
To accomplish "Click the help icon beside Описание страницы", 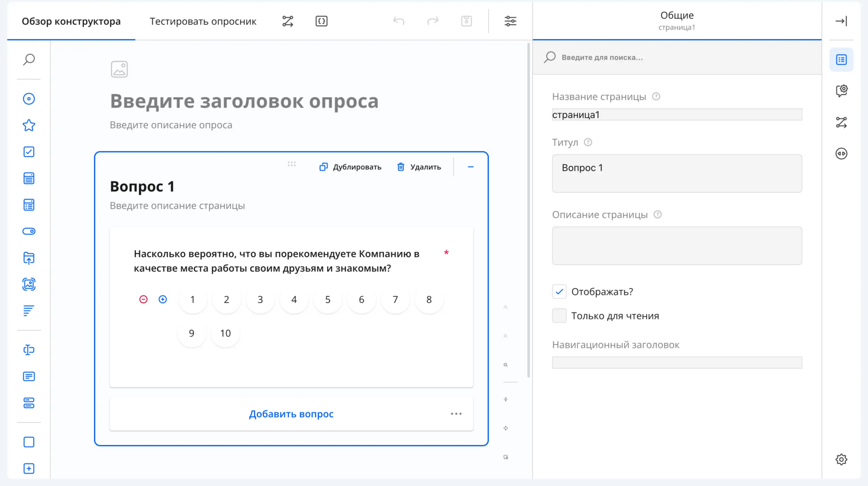I will (658, 215).
